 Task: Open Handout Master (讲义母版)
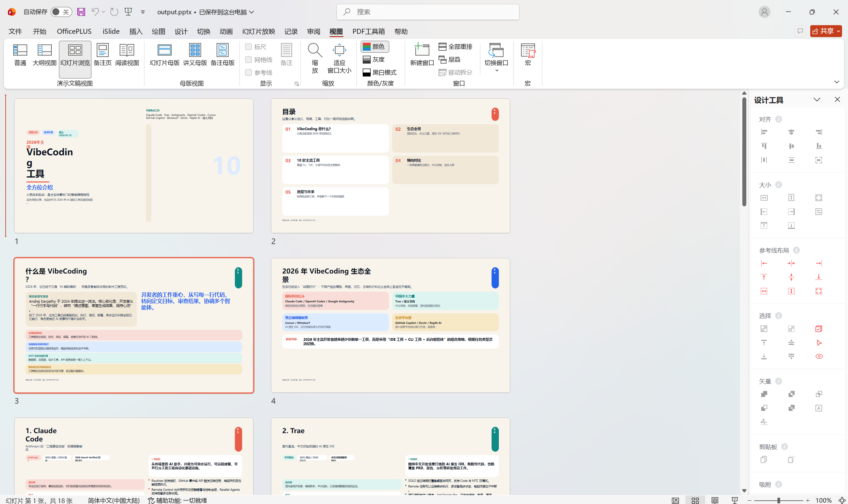(195, 55)
